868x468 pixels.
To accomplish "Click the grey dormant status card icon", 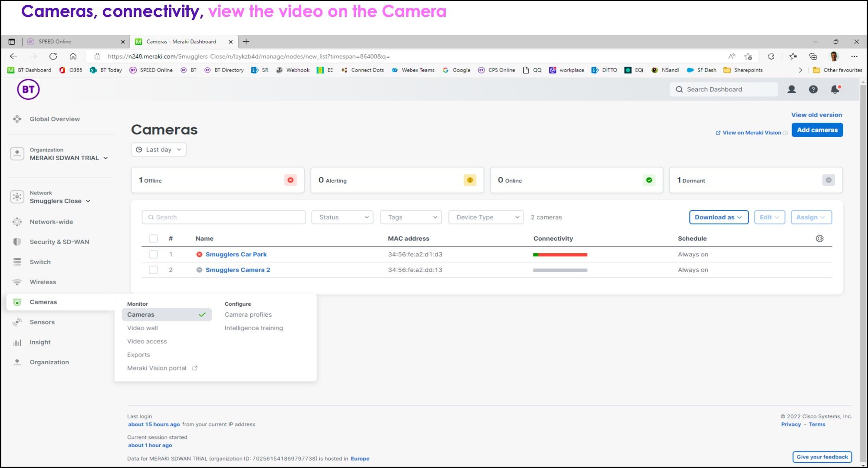I will (x=829, y=180).
